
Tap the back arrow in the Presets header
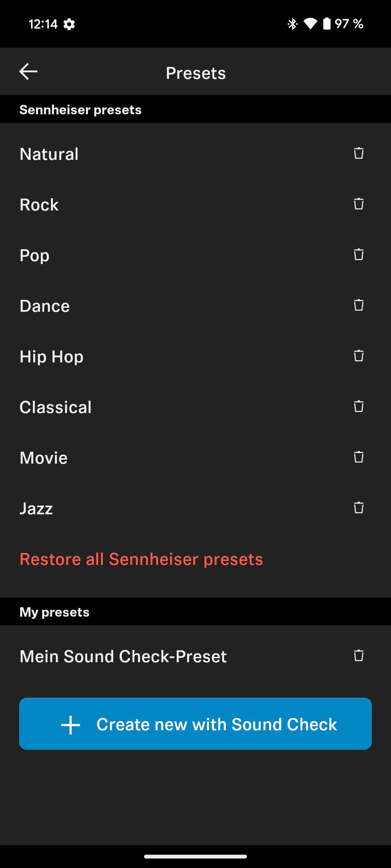[x=28, y=72]
